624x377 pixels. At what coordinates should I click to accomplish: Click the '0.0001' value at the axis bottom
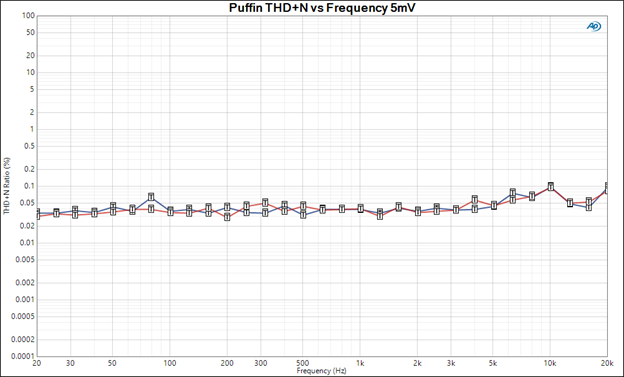point(24,356)
